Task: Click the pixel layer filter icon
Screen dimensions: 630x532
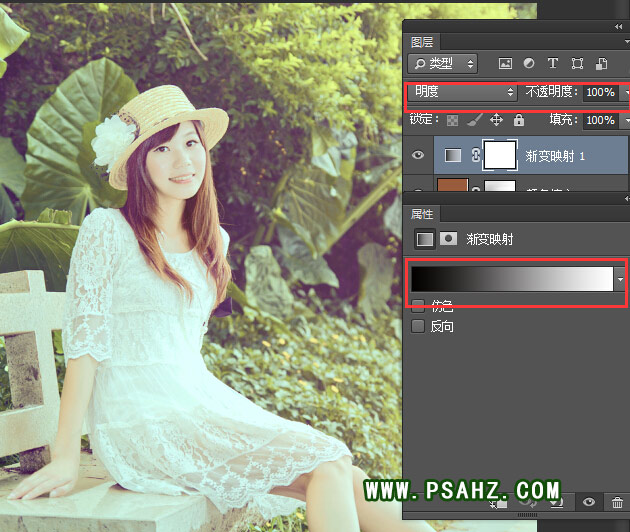Action: [x=505, y=64]
